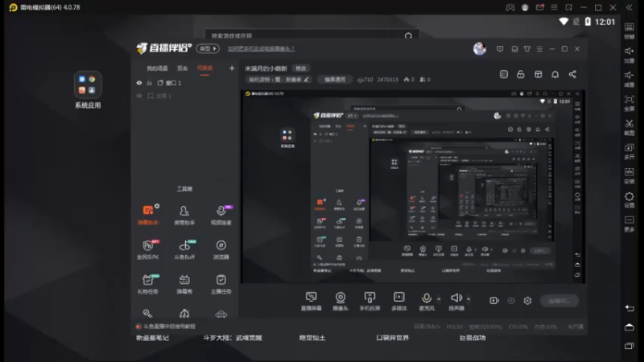The width and height of the screenshot is (644, 362).
Task: Open the UFO-shaped tool in the toolbox
Action: coord(221,315)
